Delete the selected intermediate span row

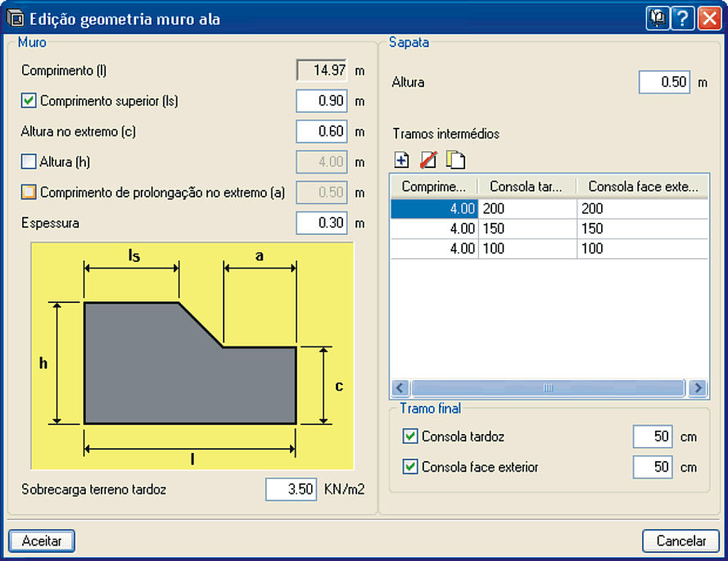428,160
